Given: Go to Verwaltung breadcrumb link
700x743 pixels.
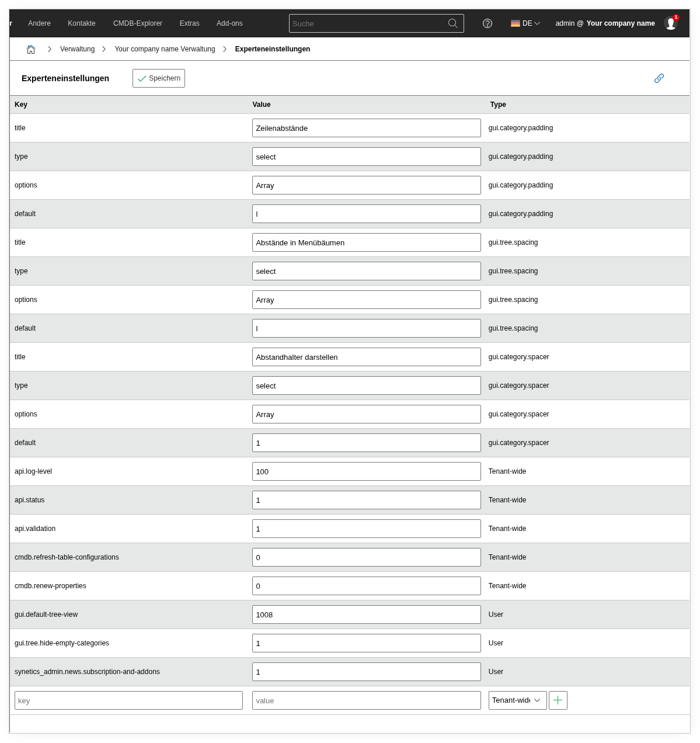Looking at the screenshot, I should [x=77, y=49].
